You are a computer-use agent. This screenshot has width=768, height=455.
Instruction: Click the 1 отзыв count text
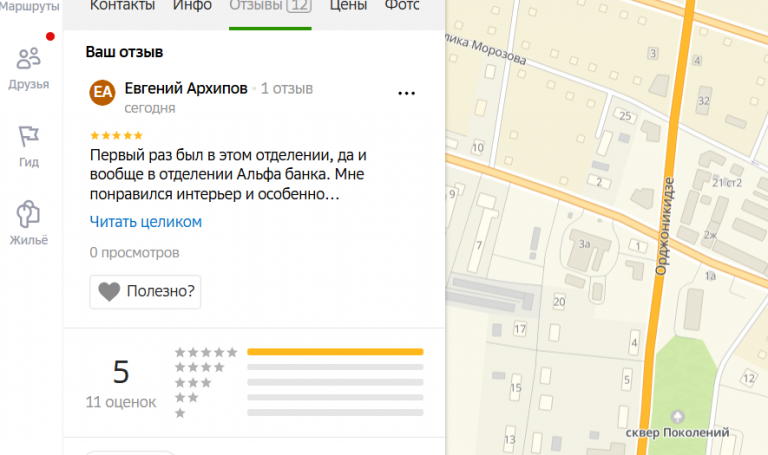(287, 89)
